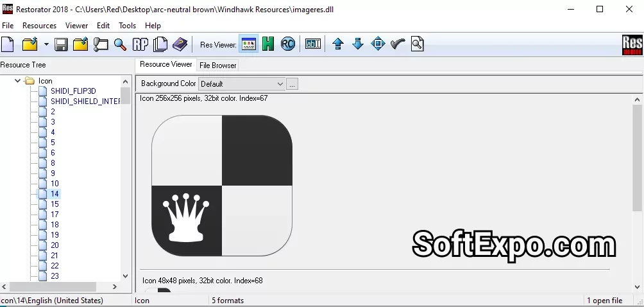Open the dropdown arrow beside Open icon

[46, 44]
